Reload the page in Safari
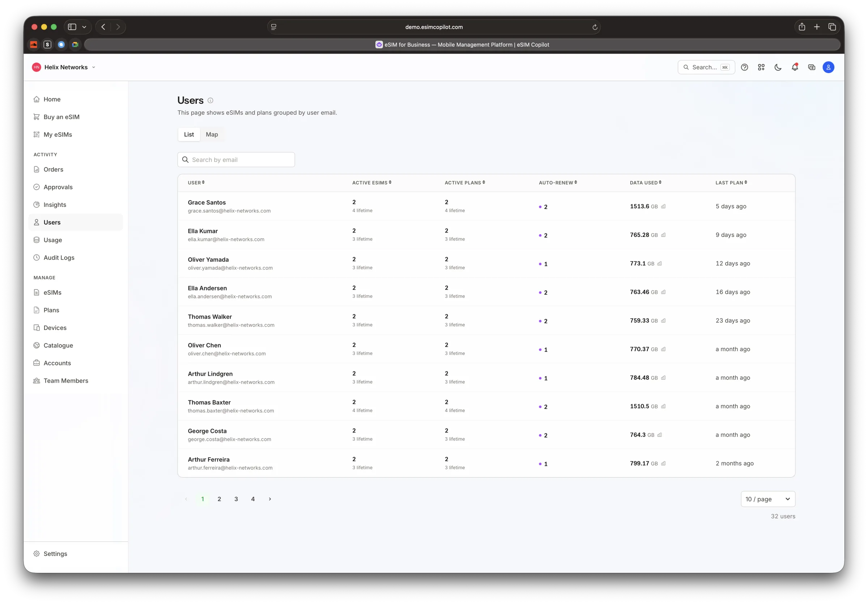868x604 pixels. pos(595,27)
